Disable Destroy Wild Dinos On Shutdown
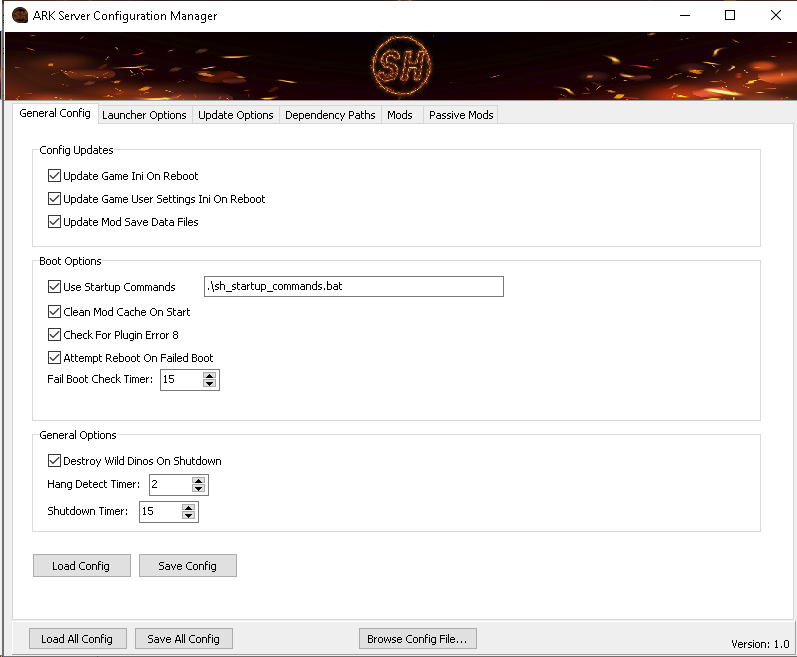The width and height of the screenshot is (797, 657). tap(55, 461)
